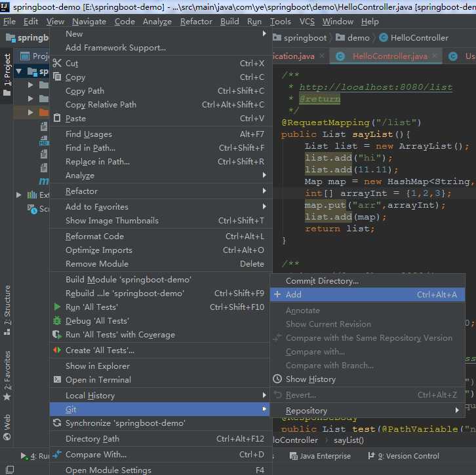Image resolution: width=476 pixels, height=475 pixels.
Task: Open the Web tool window
Action: [x=7, y=427]
